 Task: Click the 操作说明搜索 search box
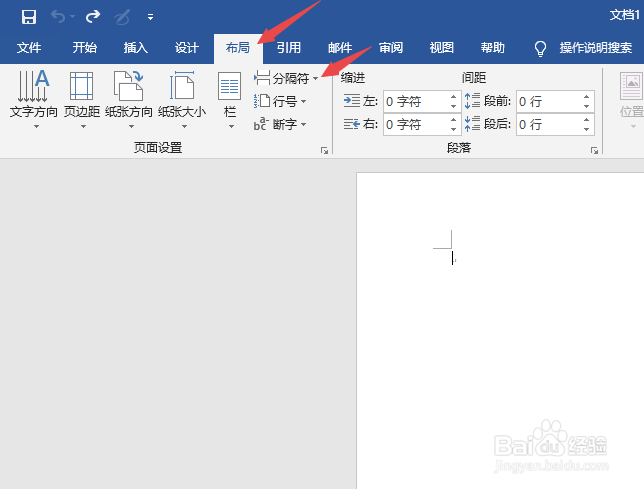[x=596, y=48]
